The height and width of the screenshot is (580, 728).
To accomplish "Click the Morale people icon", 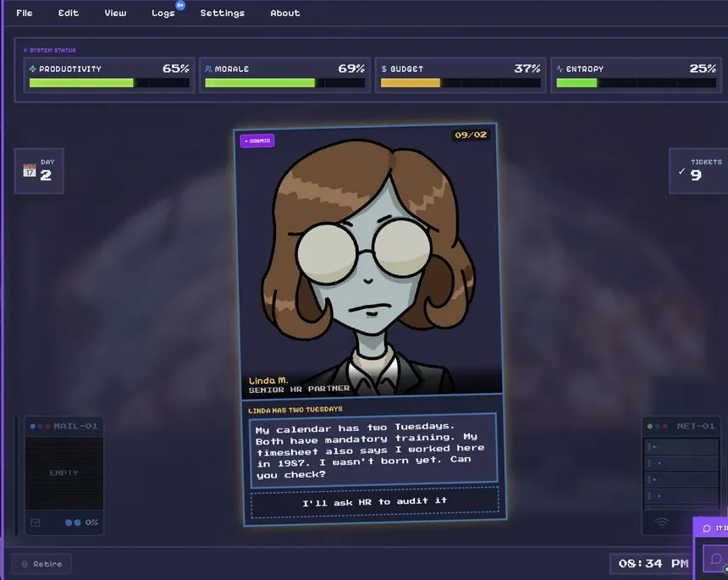I will tap(208, 69).
